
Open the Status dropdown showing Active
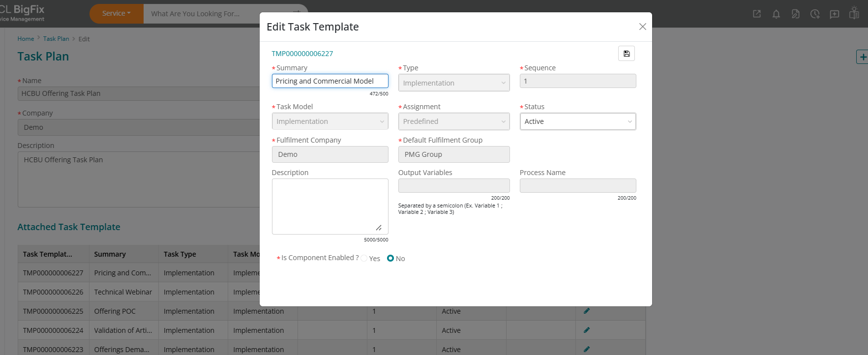click(x=577, y=121)
